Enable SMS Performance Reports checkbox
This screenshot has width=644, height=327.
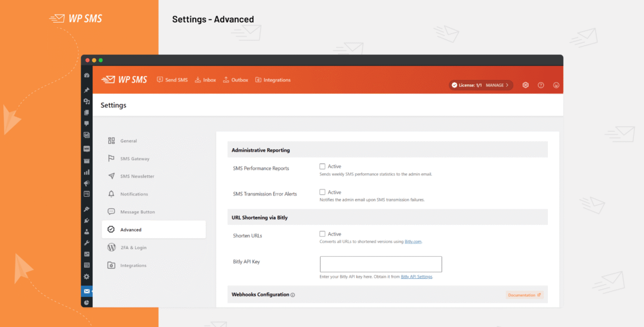coord(323,167)
